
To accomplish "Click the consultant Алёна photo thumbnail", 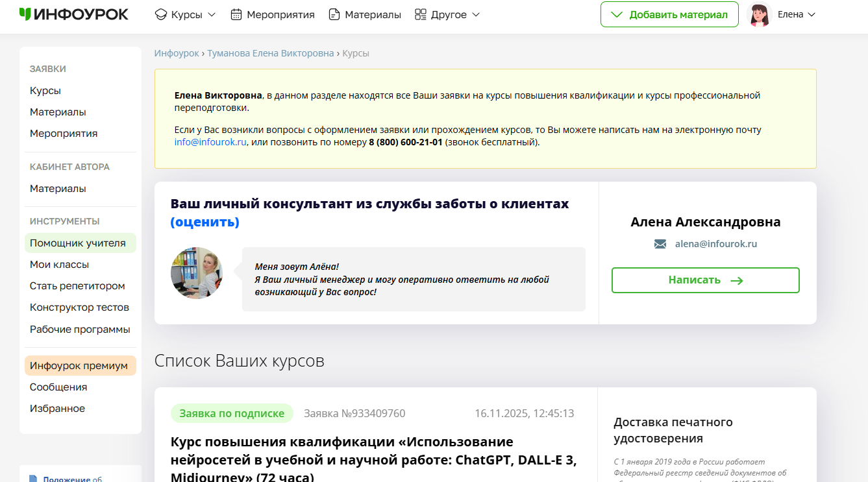I will click(x=197, y=272).
